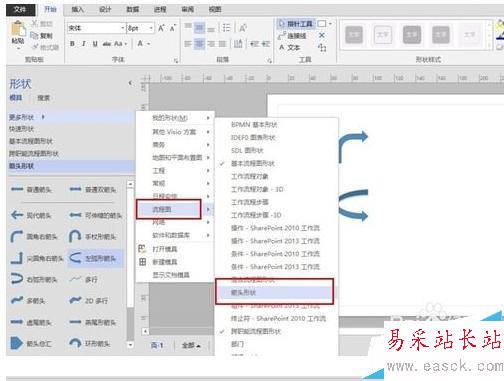
Task: Open the My Shapes (我的形状) submenu
Action: tap(175, 118)
